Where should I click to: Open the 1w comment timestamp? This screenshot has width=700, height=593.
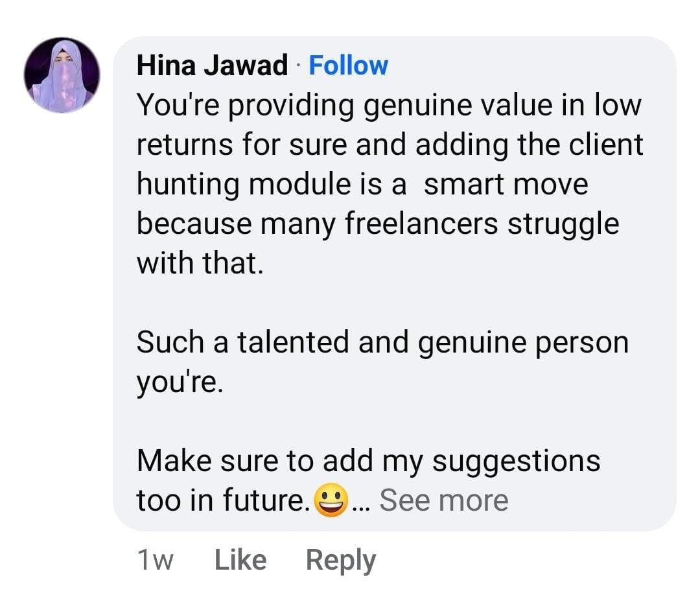point(155,560)
